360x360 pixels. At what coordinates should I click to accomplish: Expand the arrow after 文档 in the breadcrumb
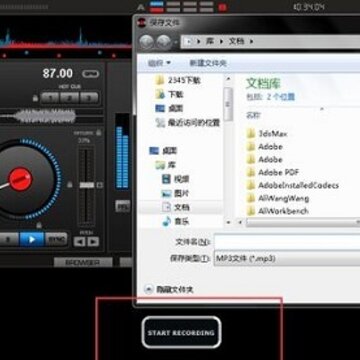pos(251,42)
